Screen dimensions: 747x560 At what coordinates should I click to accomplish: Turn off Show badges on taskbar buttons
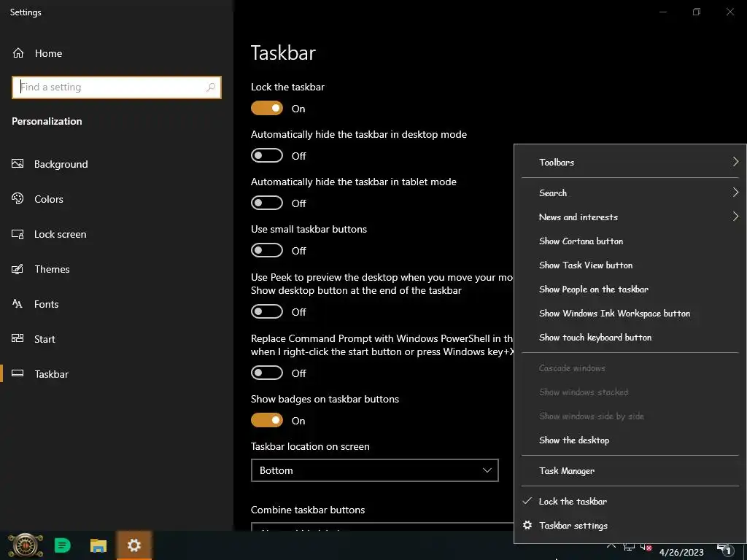pyautogui.click(x=267, y=420)
